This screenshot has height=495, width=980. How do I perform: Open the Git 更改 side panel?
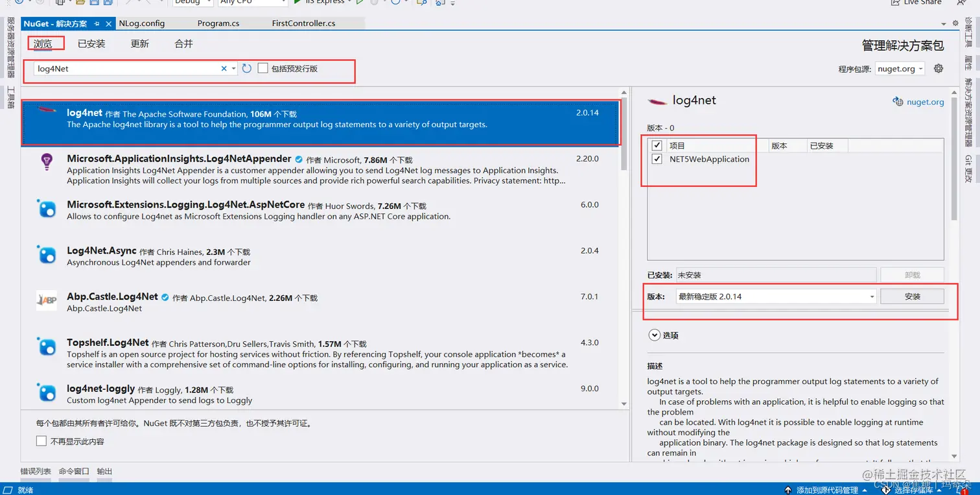tap(968, 169)
